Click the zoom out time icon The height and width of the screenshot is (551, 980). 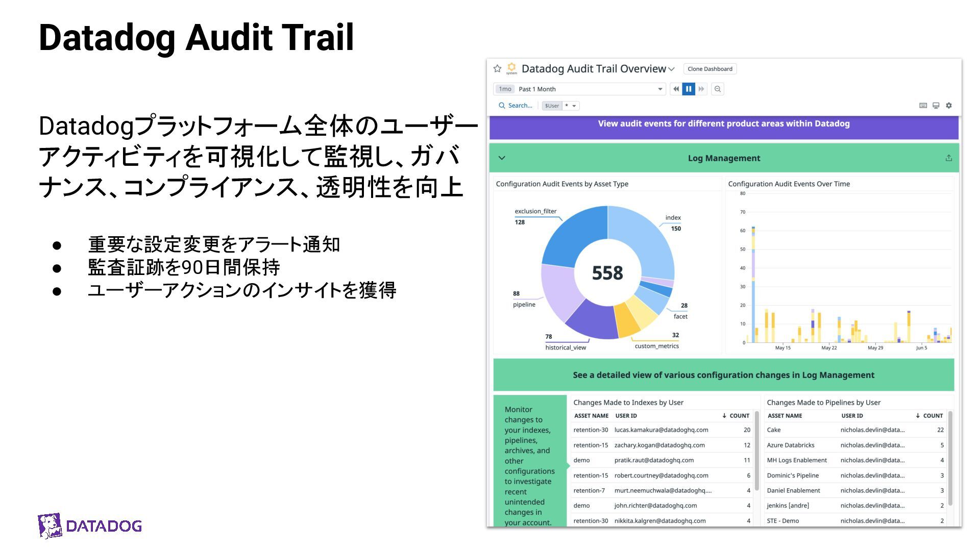coord(718,89)
